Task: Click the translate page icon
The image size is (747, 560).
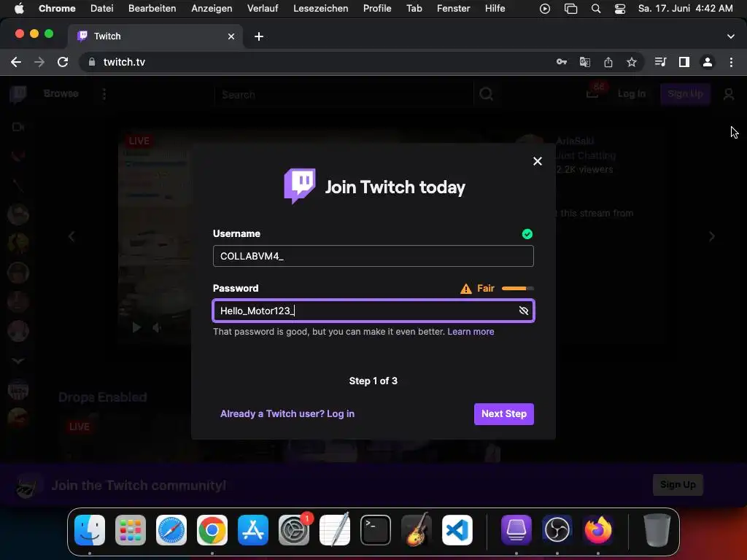Action: tap(584, 62)
